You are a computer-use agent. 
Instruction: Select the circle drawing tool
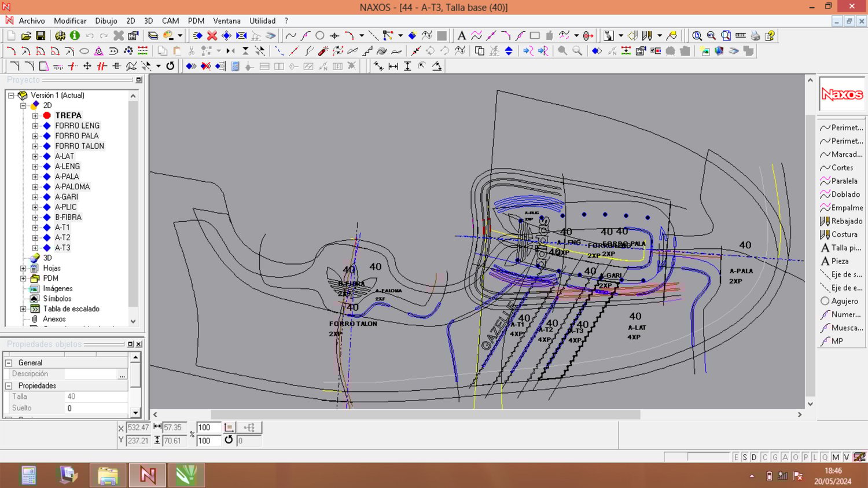pyautogui.click(x=319, y=35)
